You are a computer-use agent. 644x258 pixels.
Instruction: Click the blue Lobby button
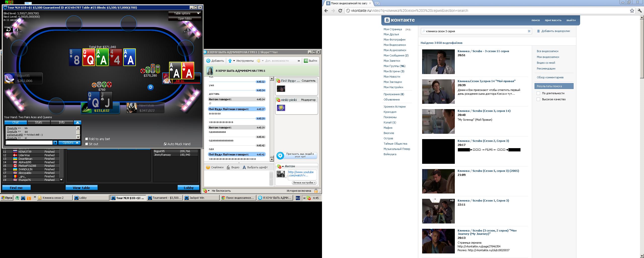[188, 188]
